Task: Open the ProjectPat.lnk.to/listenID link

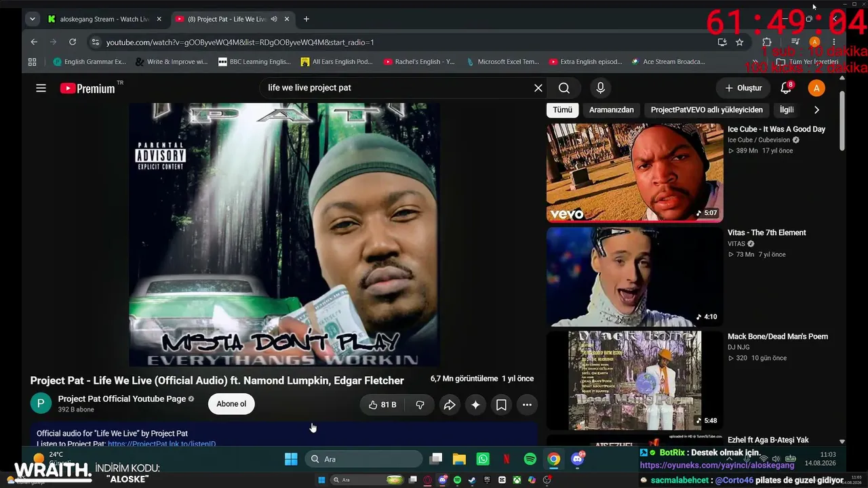Action: click(x=161, y=444)
